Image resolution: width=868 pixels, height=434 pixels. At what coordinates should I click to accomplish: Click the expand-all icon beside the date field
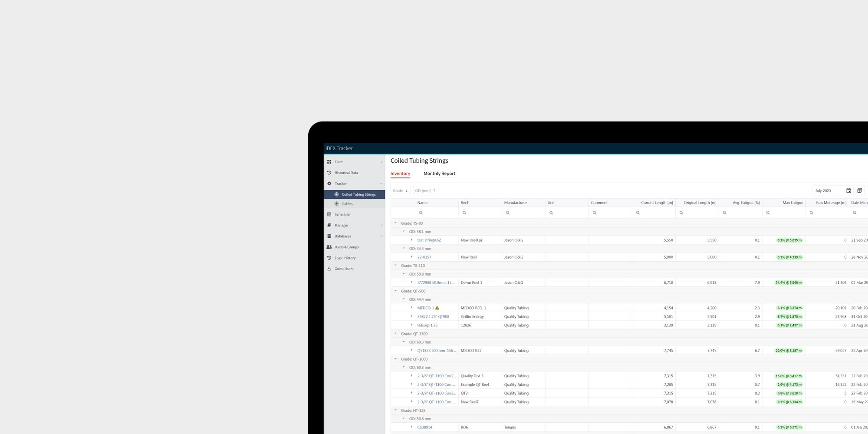coord(859,191)
